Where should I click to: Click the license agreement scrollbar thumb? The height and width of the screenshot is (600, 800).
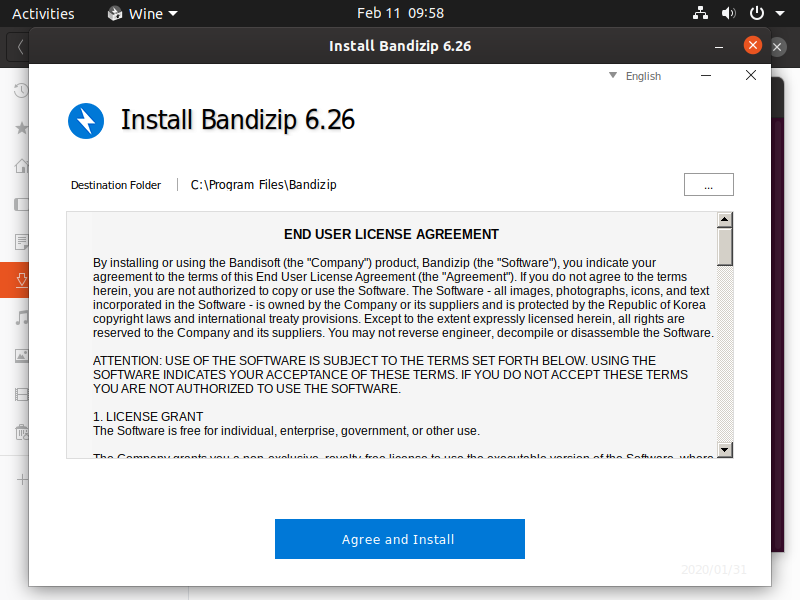[x=725, y=245]
